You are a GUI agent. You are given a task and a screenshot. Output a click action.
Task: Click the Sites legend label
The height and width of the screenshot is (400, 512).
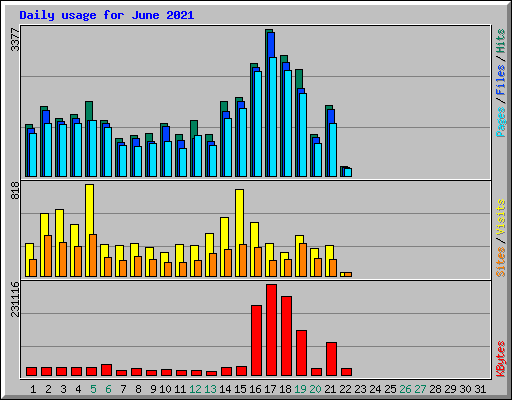pyautogui.click(x=500, y=262)
